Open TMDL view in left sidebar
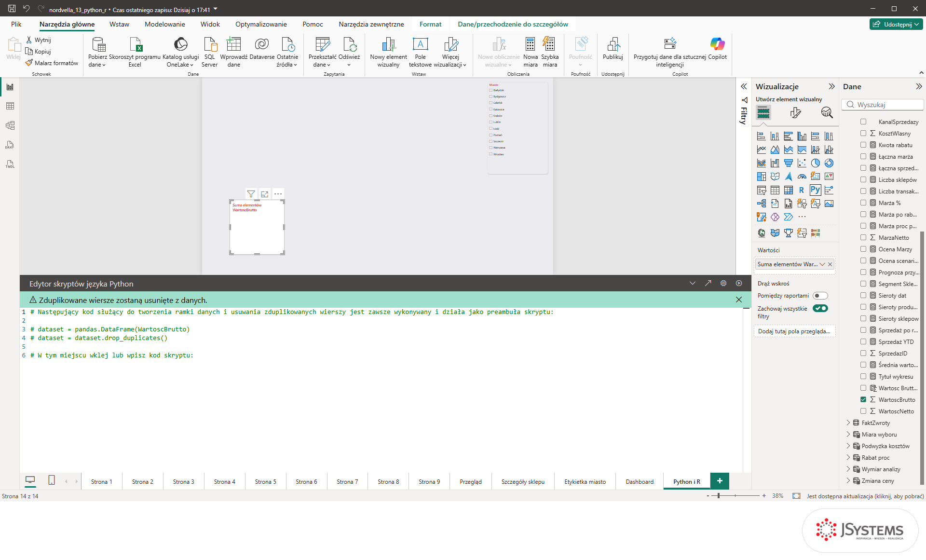This screenshot has height=560, width=926. (10, 164)
